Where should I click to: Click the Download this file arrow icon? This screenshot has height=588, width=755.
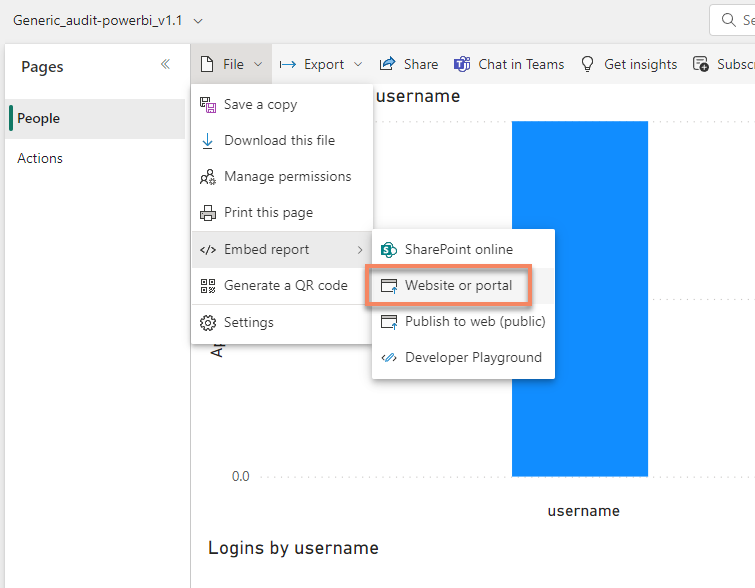(x=208, y=141)
